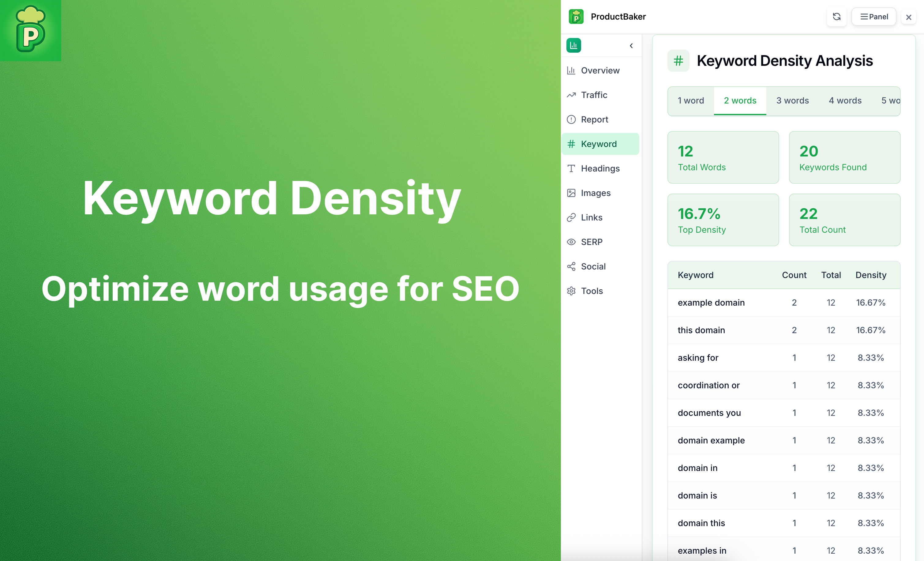Switch to the 1 word tab
This screenshot has width=924, height=561.
point(691,100)
